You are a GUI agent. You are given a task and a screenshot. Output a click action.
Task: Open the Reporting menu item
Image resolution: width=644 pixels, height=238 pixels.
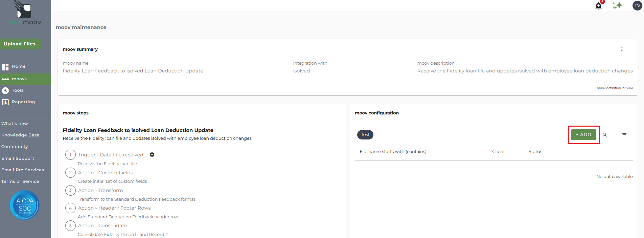[x=23, y=102]
